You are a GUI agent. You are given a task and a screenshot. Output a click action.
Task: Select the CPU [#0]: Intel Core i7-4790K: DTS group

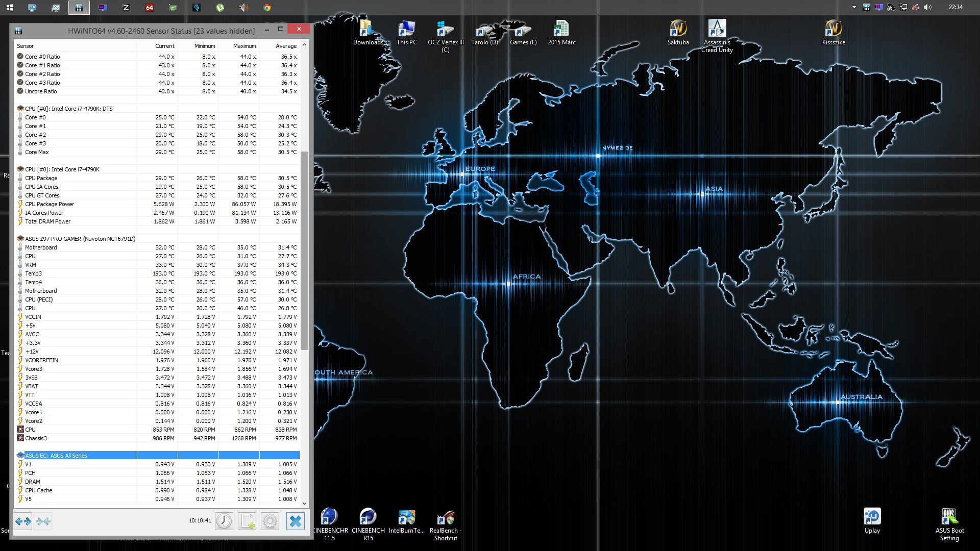tap(157, 109)
